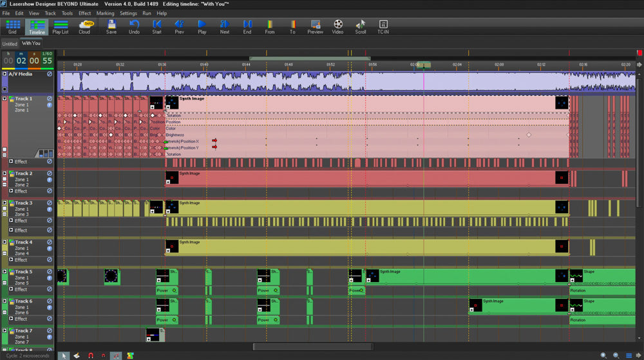
Task: Toggle the mute circle on Track 3
Action: (x=50, y=204)
